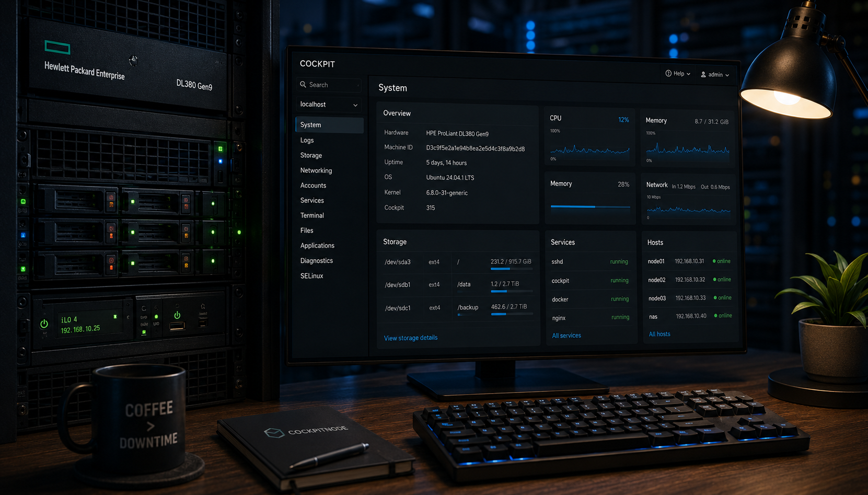This screenshot has width=868, height=495.
Task: Click the kernel value 6.8.0-31-generic
Action: pyautogui.click(x=447, y=193)
